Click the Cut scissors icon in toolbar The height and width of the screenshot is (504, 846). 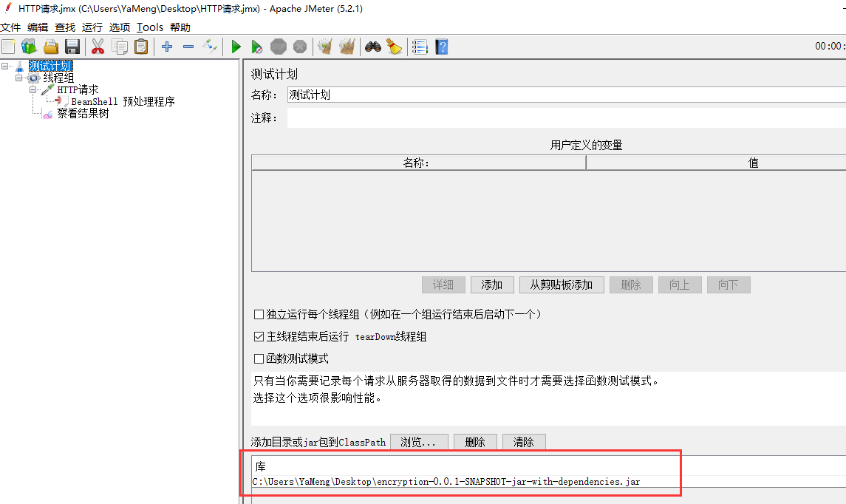click(x=98, y=47)
